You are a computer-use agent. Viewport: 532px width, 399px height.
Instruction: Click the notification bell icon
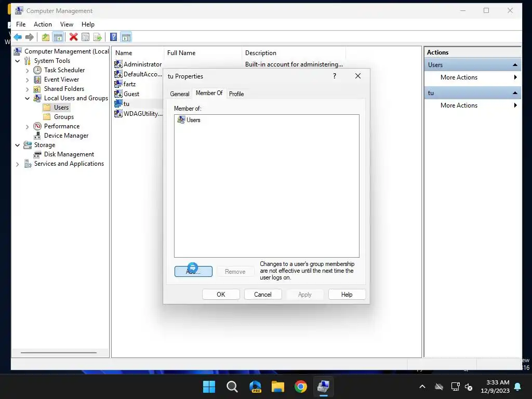[518, 387]
